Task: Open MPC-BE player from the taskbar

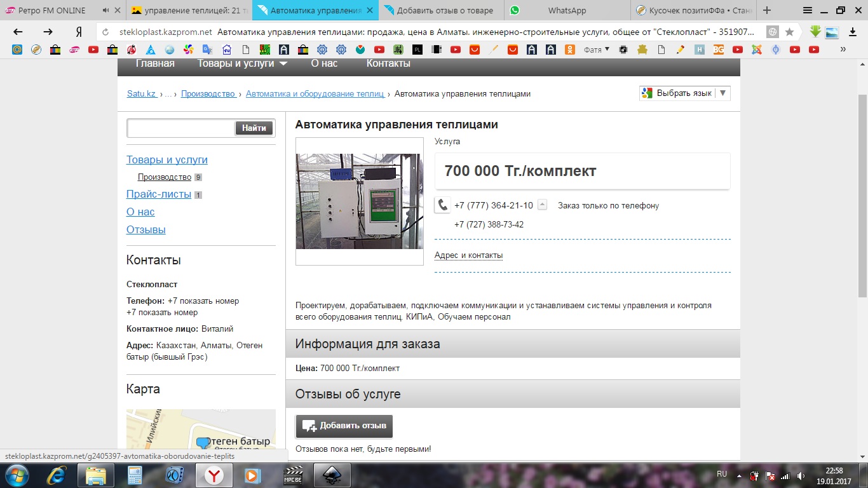Action: coord(292,475)
